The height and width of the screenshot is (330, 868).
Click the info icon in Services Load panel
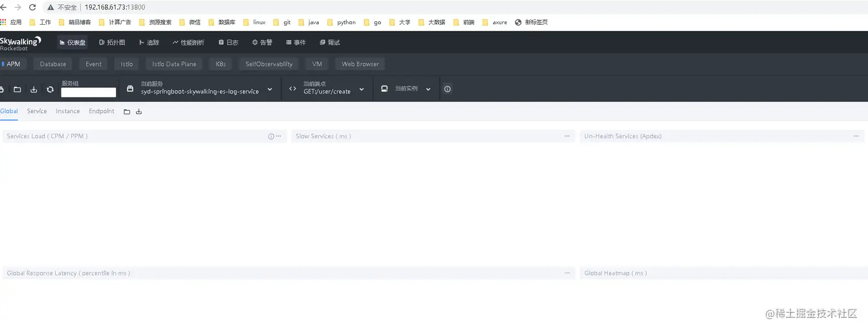271,137
